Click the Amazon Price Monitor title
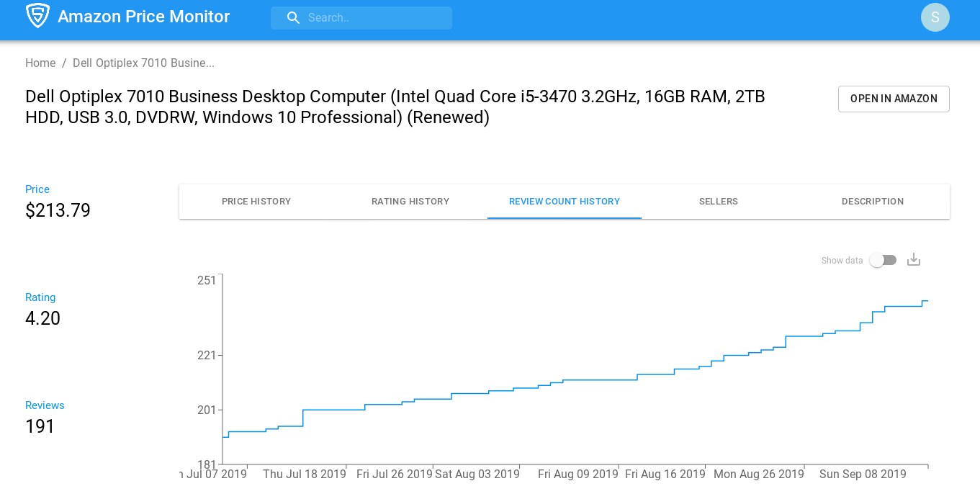980x499 pixels. tap(144, 17)
